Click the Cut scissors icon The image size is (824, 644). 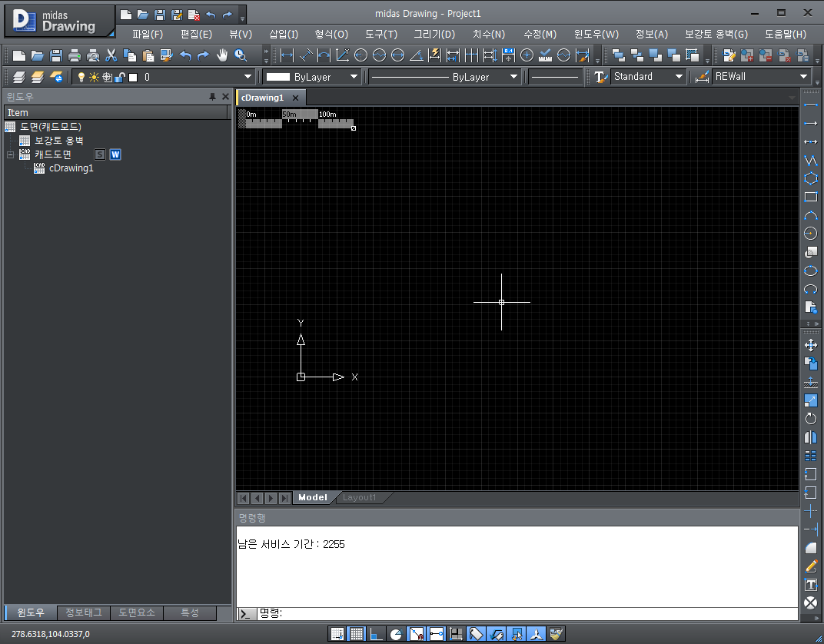111,55
